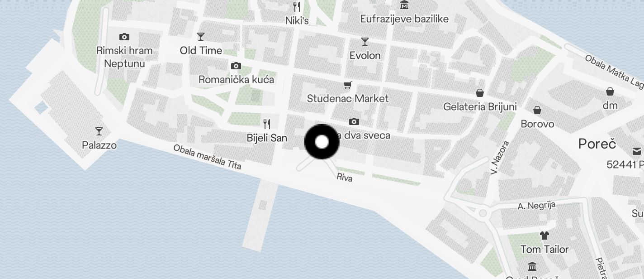The height and width of the screenshot is (279, 644).
Task: Click the shopping bag icon above Gelateria Brijuni
Action: [480, 93]
